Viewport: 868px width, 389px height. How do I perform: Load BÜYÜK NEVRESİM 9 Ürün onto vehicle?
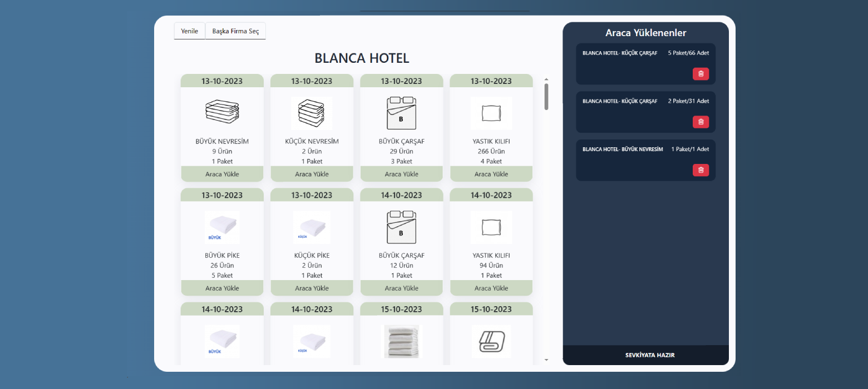[x=222, y=174]
